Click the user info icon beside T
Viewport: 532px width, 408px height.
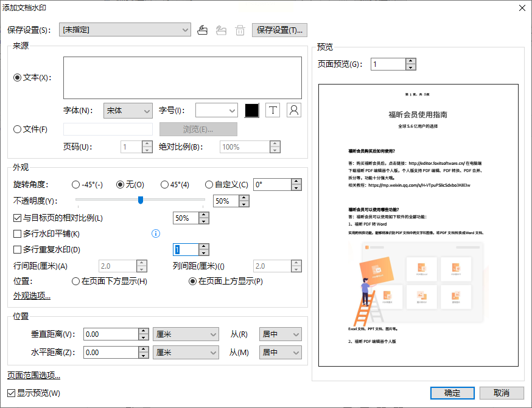(294, 111)
